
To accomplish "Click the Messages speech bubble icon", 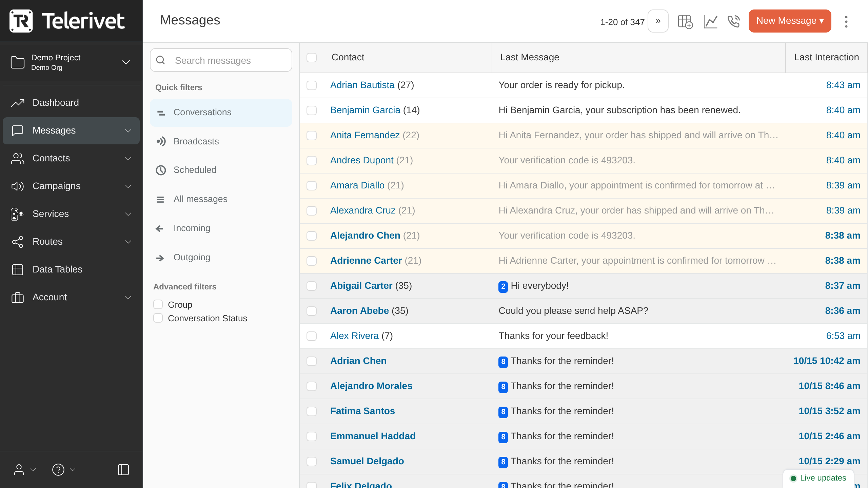I will [18, 130].
